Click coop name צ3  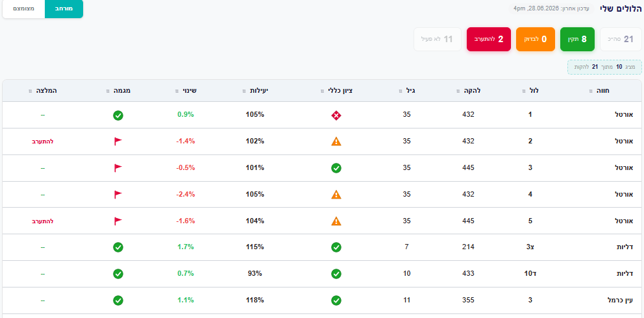530,247
